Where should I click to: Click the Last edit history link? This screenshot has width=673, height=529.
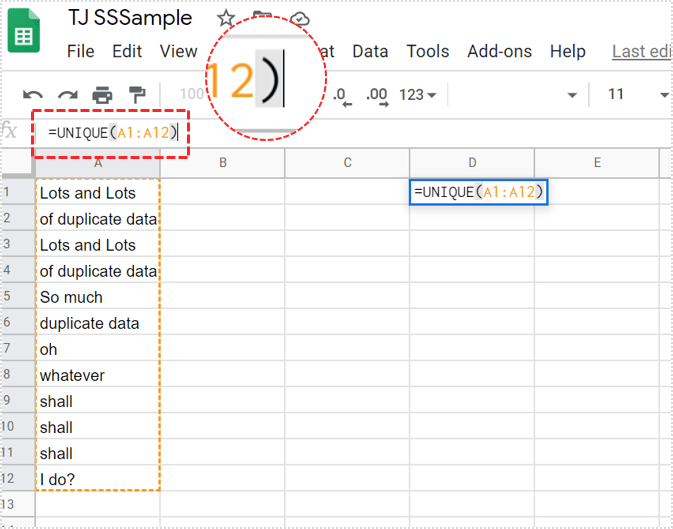641,51
